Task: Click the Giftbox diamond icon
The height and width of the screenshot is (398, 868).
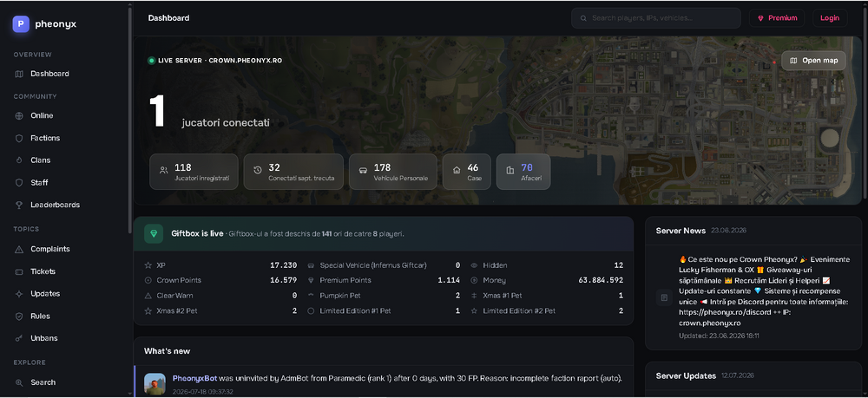Action: click(154, 234)
